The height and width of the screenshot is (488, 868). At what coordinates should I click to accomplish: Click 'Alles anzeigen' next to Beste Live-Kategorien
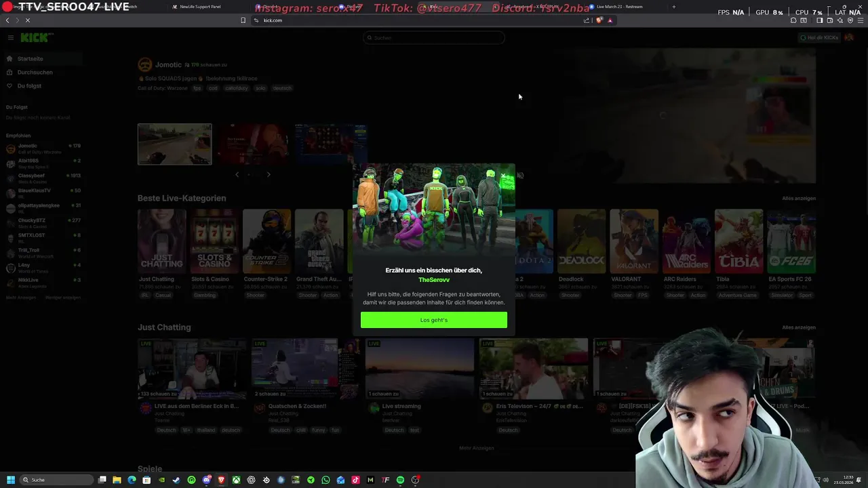pyautogui.click(x=799, y=199)
